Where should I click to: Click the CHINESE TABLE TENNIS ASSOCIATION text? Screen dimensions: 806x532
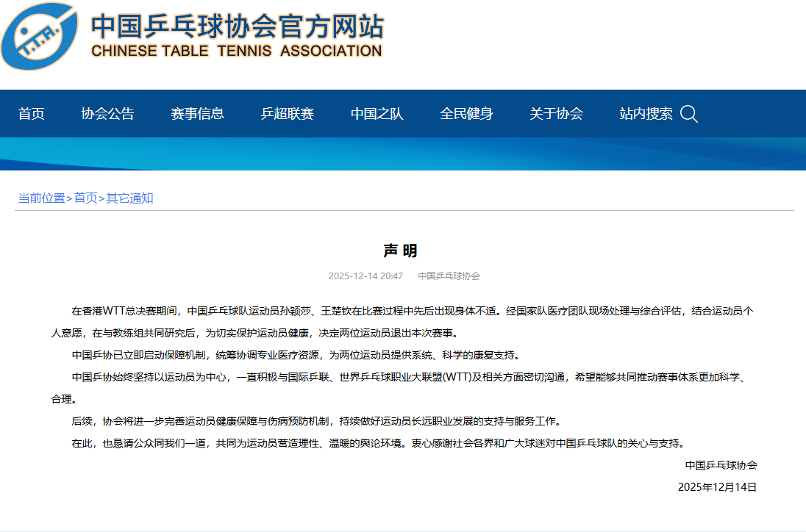pyautogui.click(x=236, y=51)
